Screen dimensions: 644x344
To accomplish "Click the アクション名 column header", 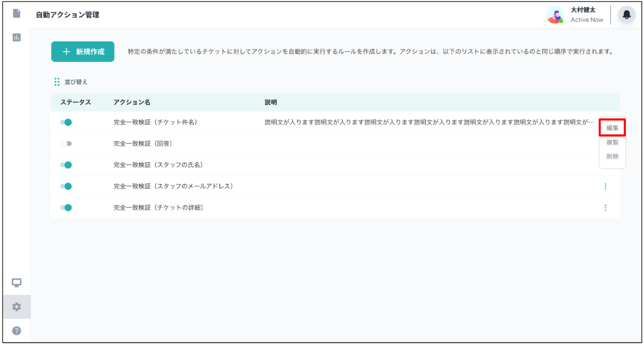I will (x=132, y=102).
